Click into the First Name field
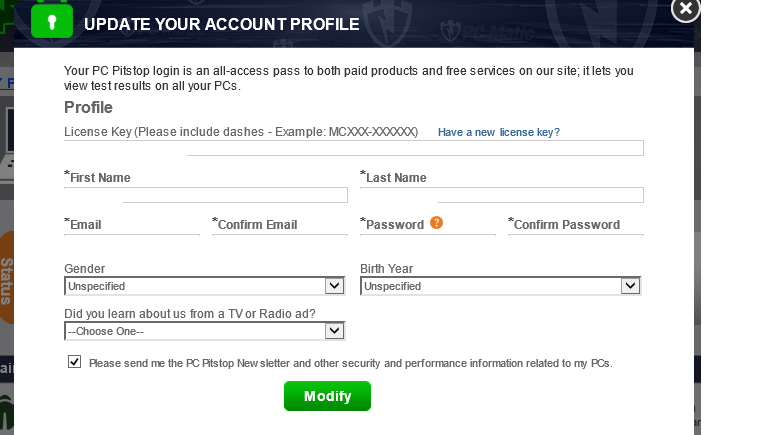782x435 pixels. tap(235, 194)
